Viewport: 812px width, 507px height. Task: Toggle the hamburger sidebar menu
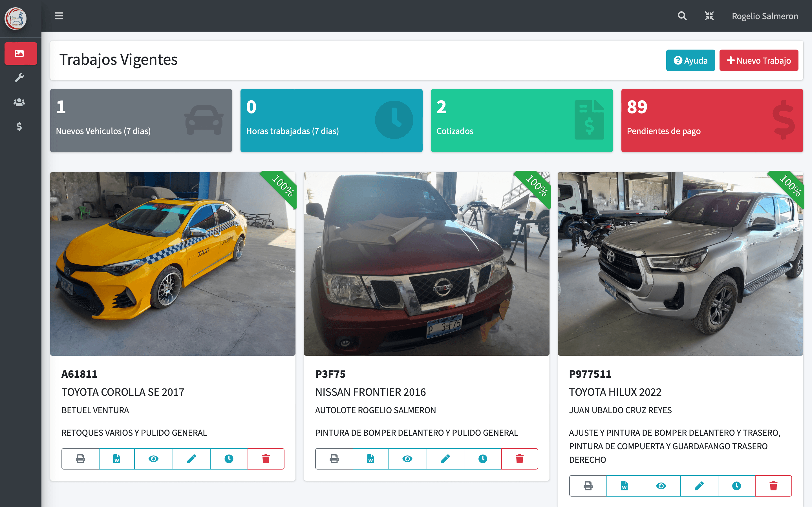(59, 16)
